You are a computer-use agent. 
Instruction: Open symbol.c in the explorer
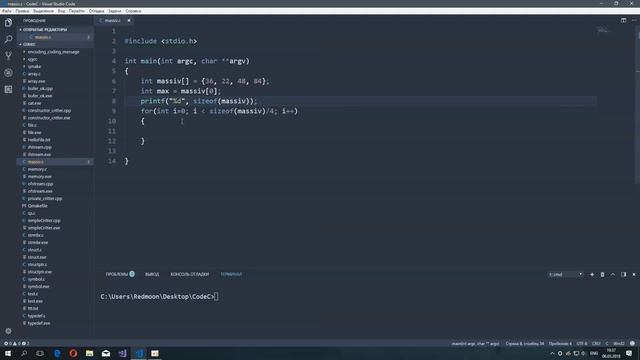pyautogui.click(x=36, y=279)
